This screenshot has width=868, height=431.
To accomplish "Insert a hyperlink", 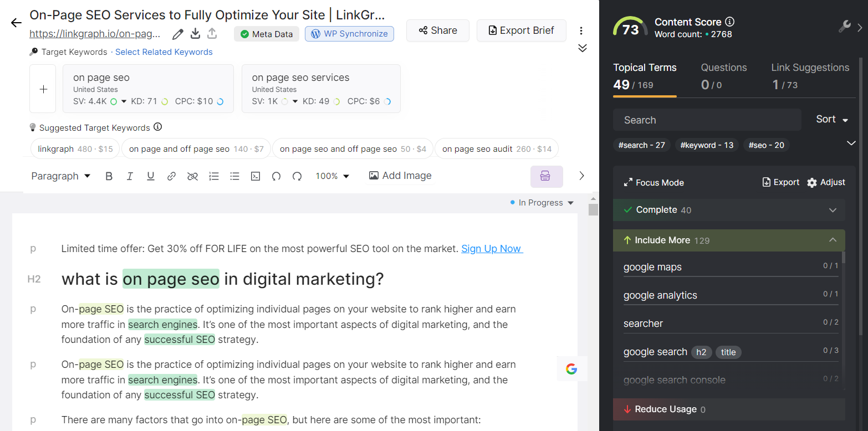I will 172,176.
